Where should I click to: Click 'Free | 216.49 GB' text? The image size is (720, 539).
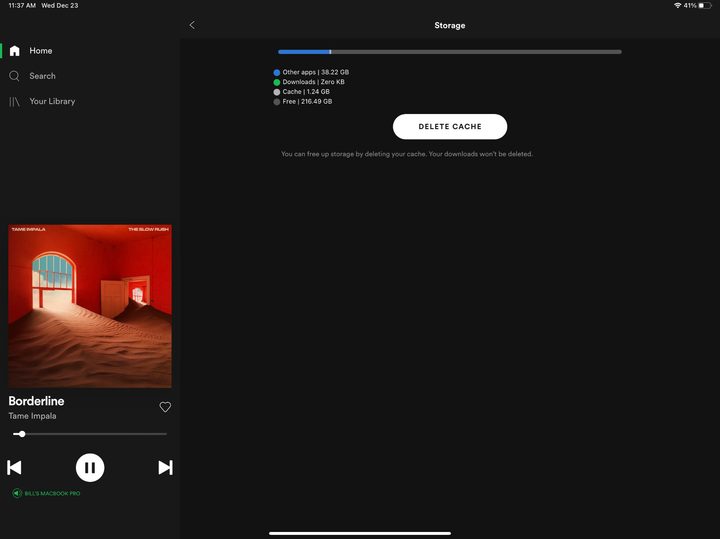pos(307,101)
